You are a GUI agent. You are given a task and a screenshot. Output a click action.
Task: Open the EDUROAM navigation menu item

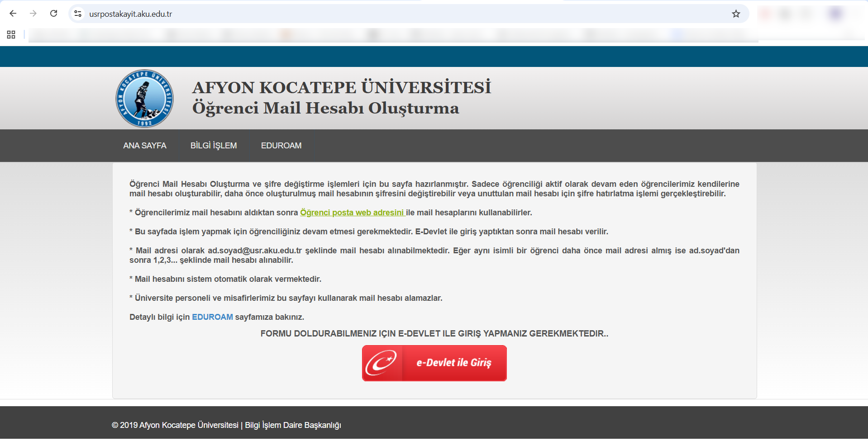click(281, 146)
